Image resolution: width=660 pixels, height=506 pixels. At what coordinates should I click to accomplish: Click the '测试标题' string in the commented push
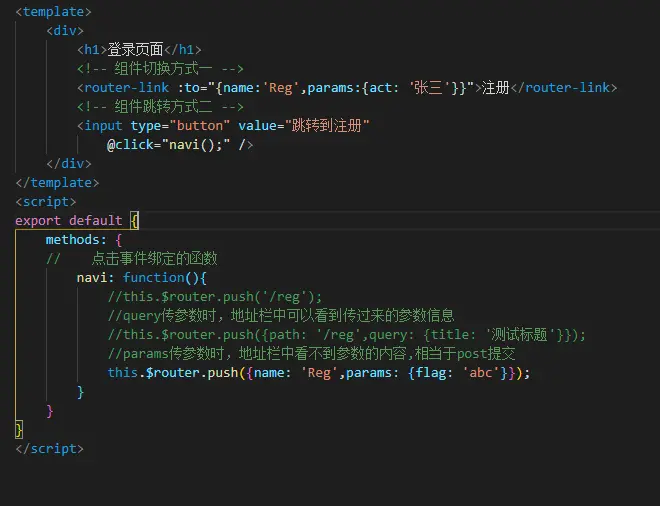[520, 335]
